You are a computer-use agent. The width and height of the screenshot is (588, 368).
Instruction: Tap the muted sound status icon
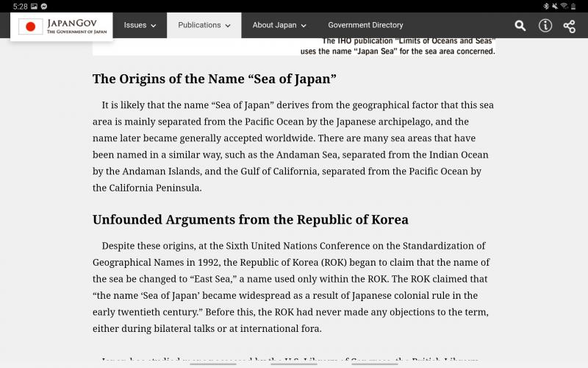pyautogui.click(x=555, y=6)
